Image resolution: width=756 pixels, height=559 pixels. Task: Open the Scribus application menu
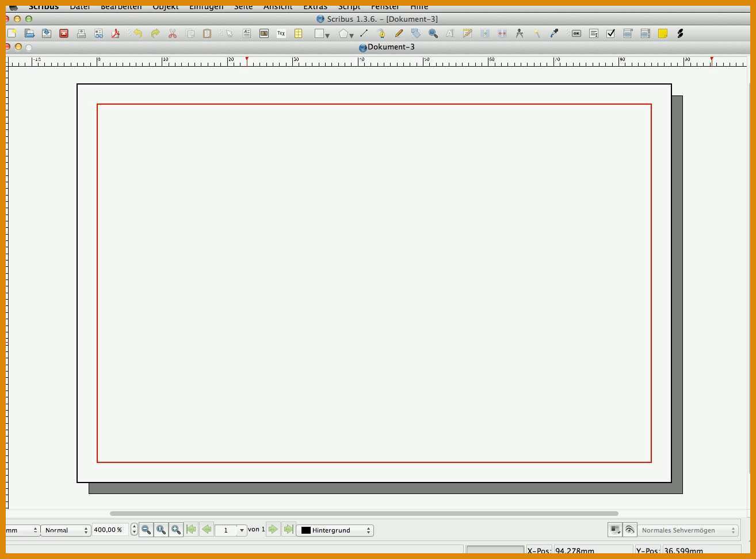tap(44, 6)
